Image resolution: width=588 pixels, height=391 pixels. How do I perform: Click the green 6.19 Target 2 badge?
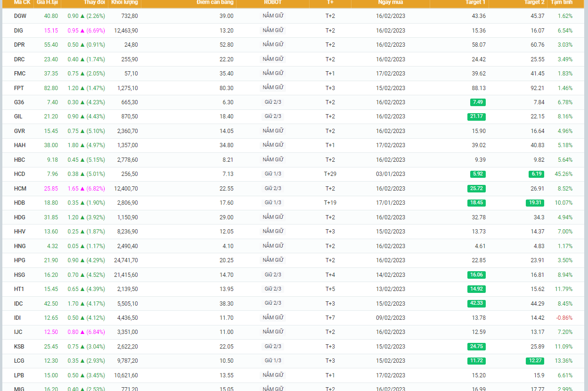pyautogui.click(x=536, y=174)
